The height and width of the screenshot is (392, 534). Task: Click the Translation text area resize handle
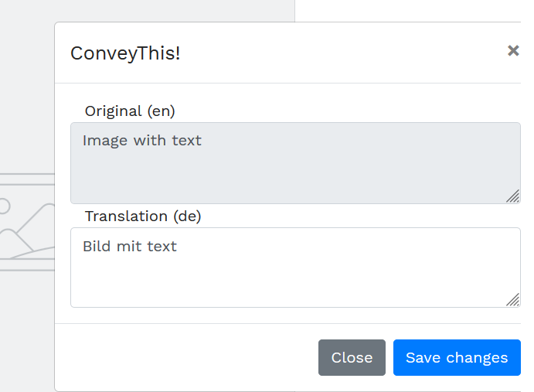pos(512,300)
